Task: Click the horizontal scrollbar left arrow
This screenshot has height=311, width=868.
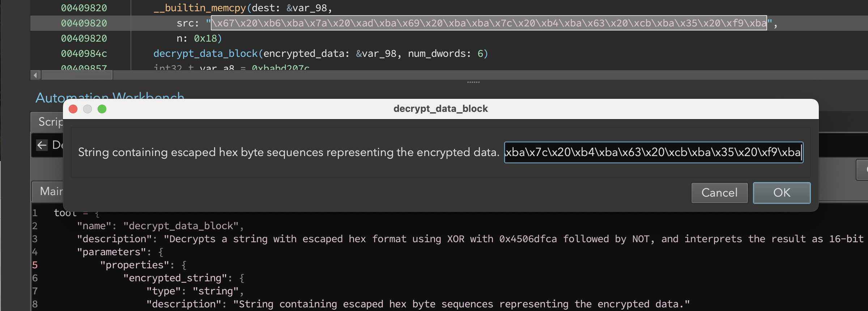Action: pos(35,75)
